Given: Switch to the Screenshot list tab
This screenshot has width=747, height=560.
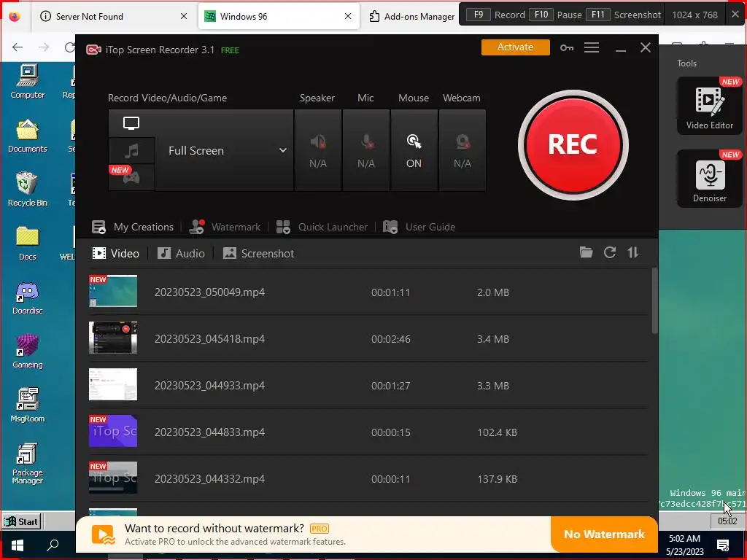Looking at the screenshot, I should point(259,253).
